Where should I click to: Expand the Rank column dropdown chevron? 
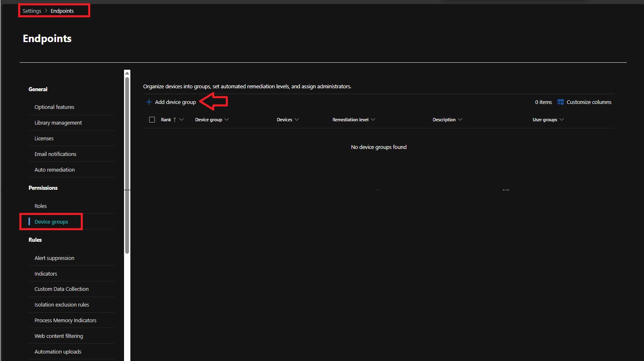coord(181,120)
